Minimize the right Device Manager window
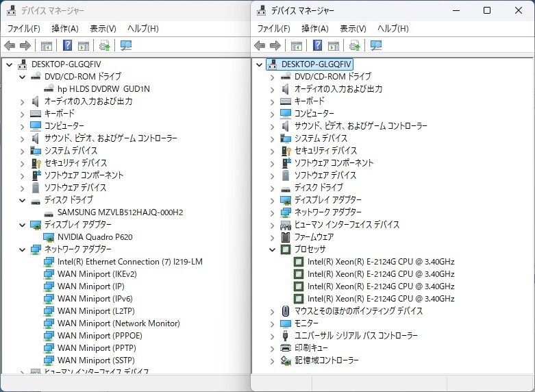 (456, 10)
